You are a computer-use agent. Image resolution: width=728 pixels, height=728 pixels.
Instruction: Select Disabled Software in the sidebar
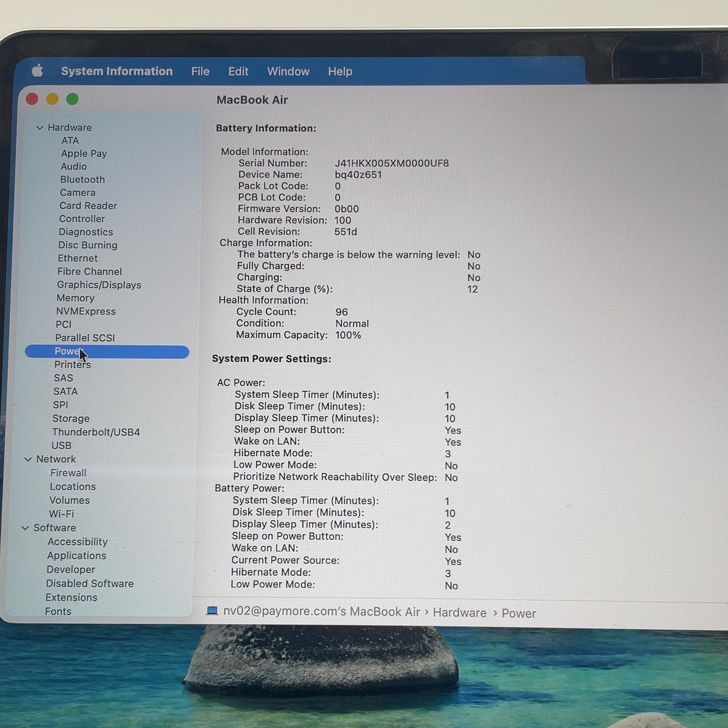(x=90, y=584)
